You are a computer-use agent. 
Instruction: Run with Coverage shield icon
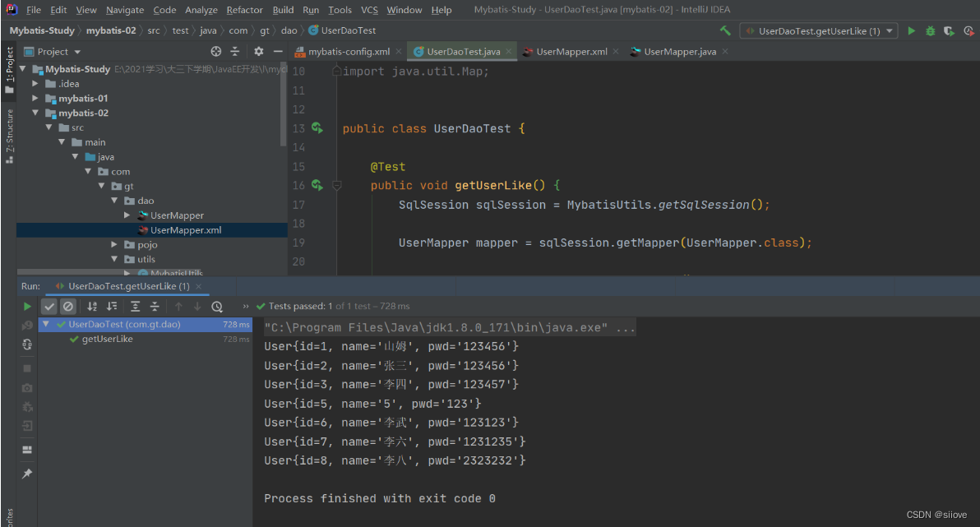pyautogui.click(x=949, y=30)
